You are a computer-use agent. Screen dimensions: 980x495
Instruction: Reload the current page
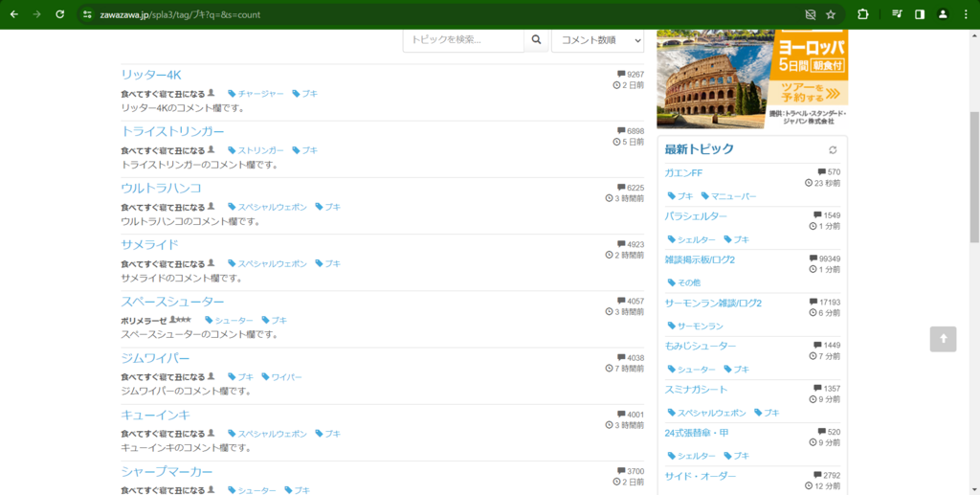[x=60, y=14]
